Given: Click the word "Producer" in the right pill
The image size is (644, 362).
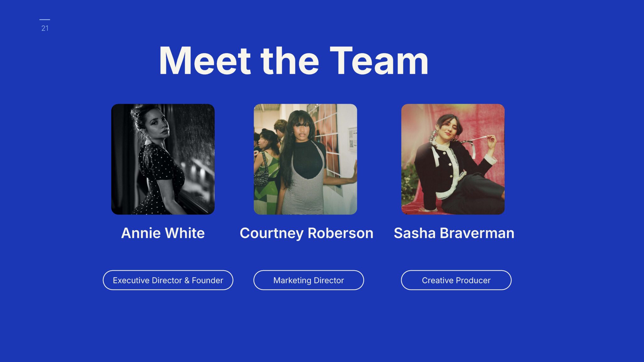Looking at the screenshot, I should click(473, 280).
